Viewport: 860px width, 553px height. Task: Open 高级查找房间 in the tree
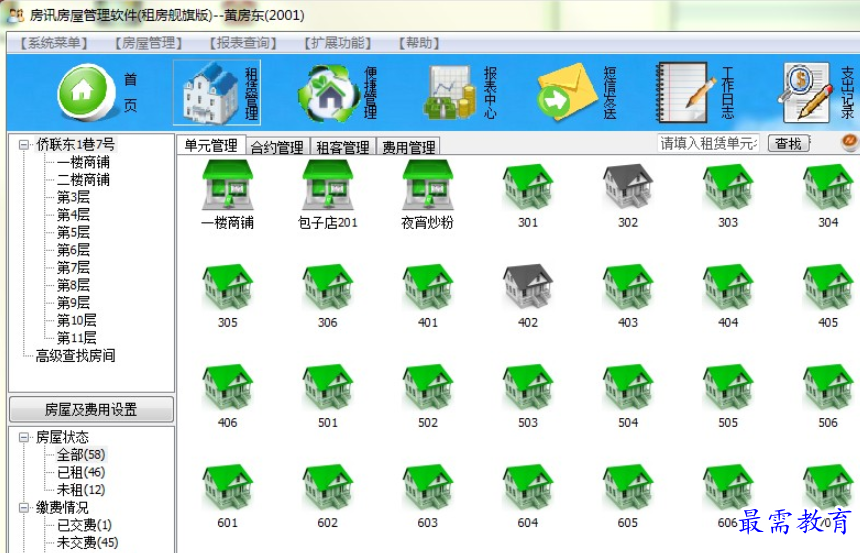pyautogui.click(x=75, y=356)
